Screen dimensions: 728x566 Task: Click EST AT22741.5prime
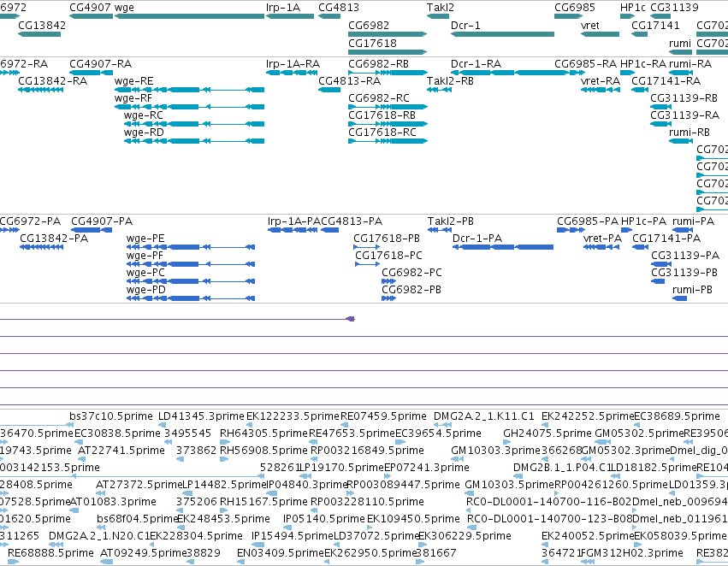pyautogui.click(x=121, y=451)
